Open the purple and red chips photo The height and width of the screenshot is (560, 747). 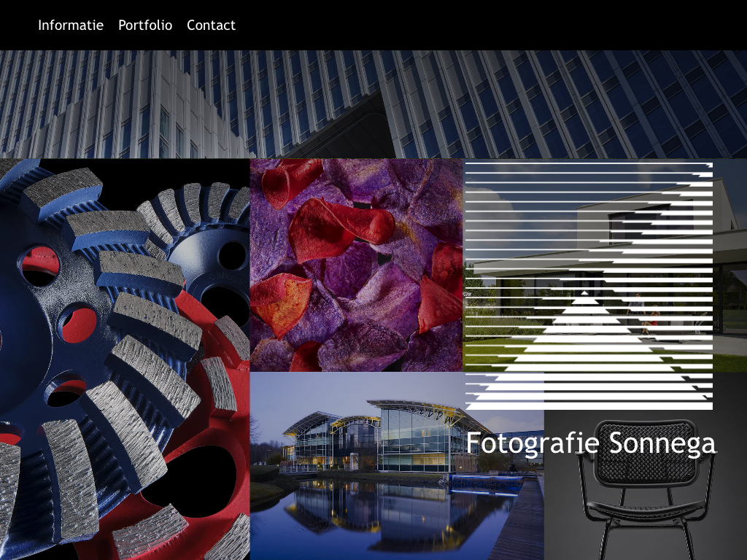point(356,265)
